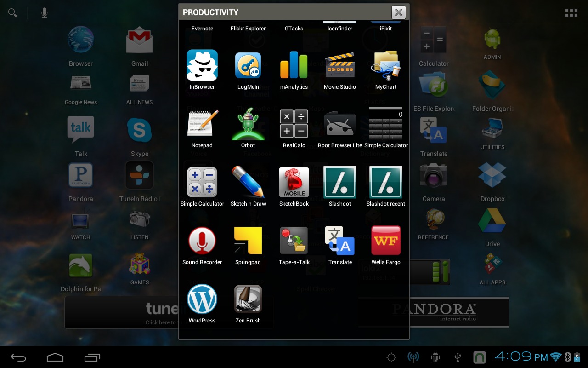This screenshot has width=588, height=368.
Task: Open Zen Brush app
Action: tap(248, 303)
